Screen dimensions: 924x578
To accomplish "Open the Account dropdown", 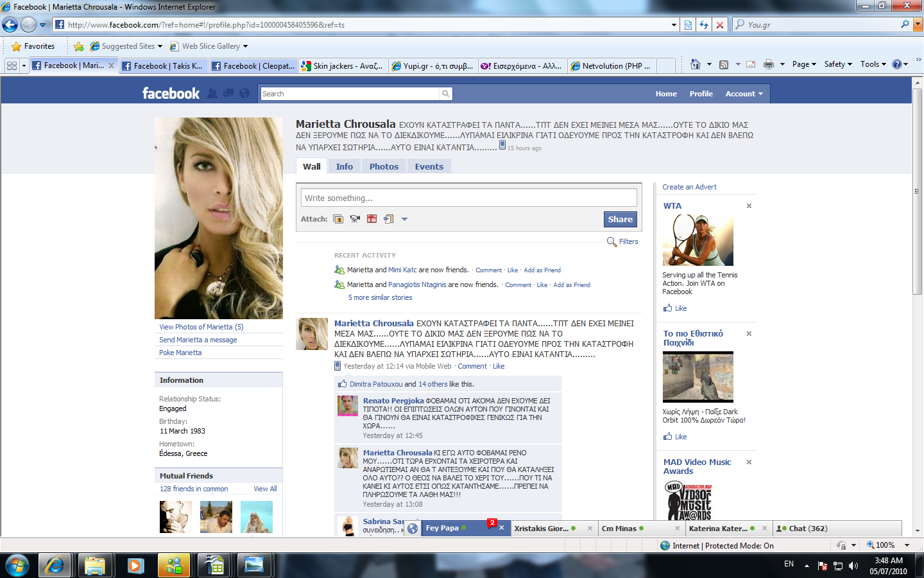I will [x=744, y=94].
